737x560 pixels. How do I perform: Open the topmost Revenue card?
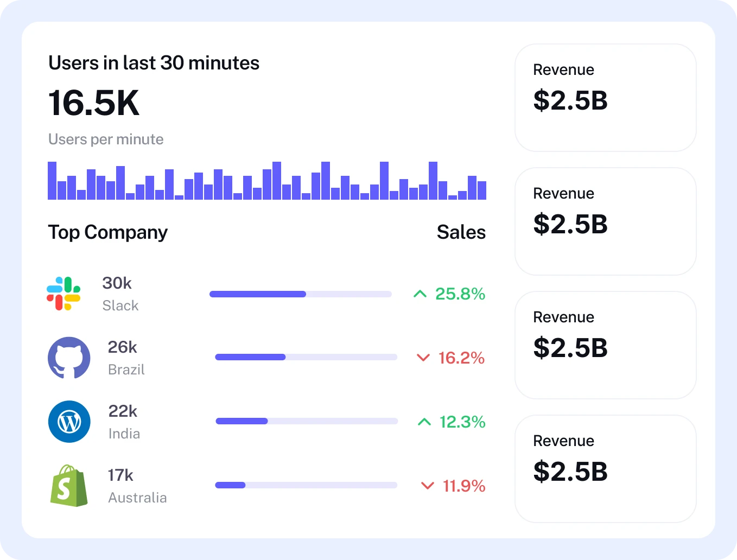click(x=605, y=98)
